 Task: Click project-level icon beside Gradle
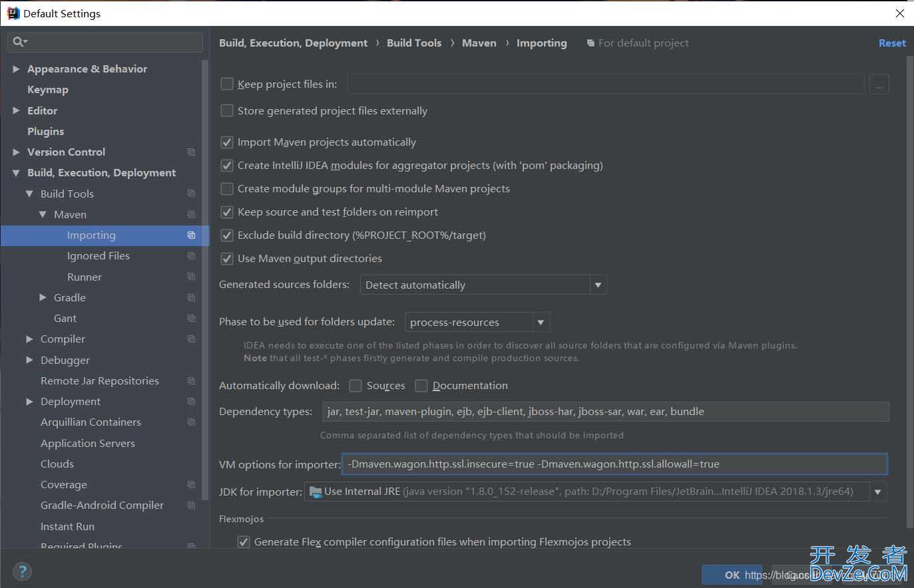coord(191,298)
